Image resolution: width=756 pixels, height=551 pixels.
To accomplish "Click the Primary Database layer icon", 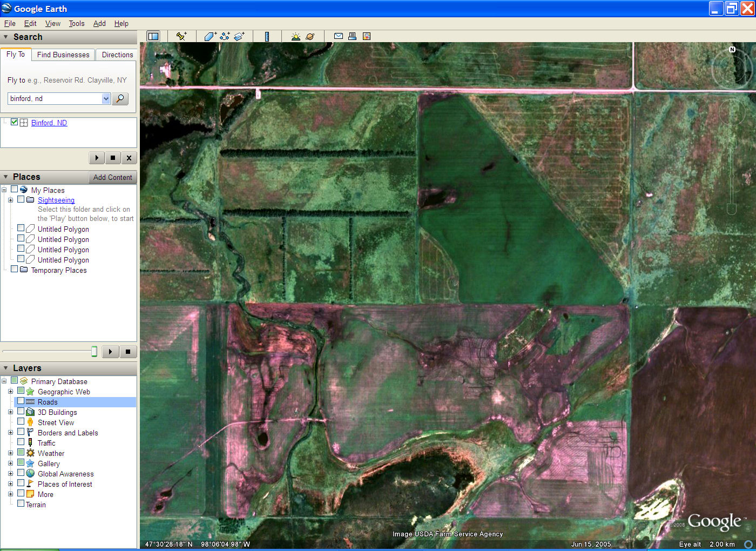I will point(24,381).
